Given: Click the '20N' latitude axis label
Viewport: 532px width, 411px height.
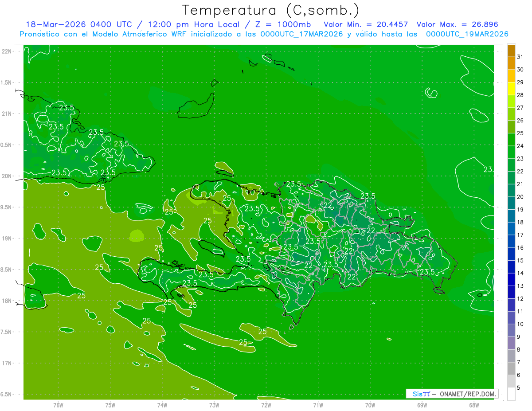Looking at the screenshot, I should click(8, 176).
